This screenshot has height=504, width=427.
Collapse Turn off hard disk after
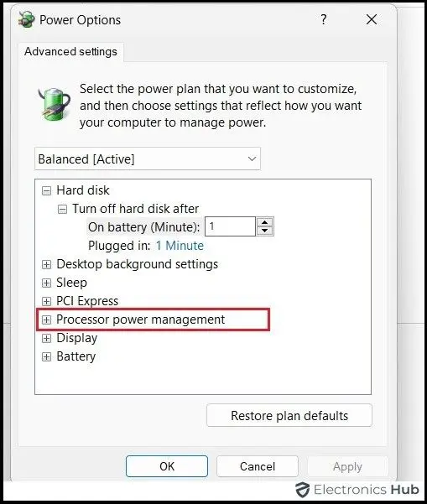[x=62, y=210]
